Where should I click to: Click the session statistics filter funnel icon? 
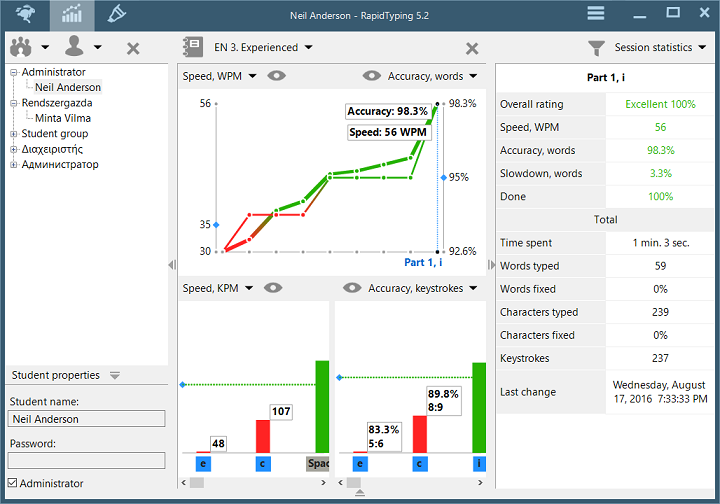[x=596, y=47]
